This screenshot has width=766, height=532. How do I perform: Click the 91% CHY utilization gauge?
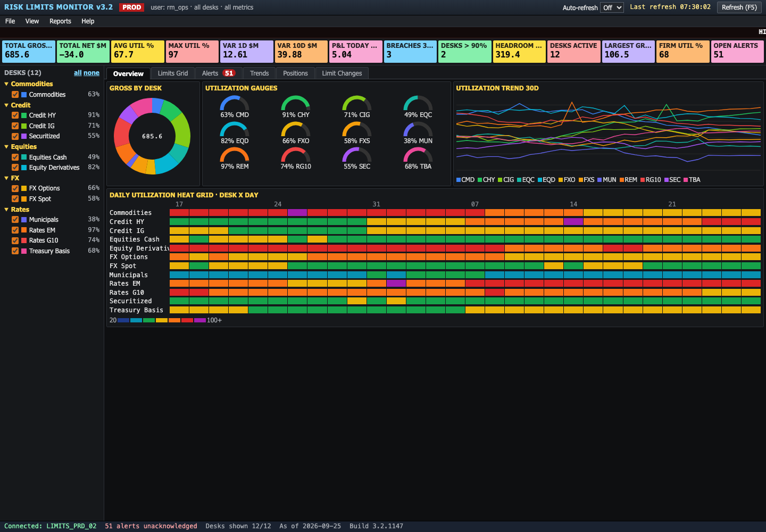[296, 106]
